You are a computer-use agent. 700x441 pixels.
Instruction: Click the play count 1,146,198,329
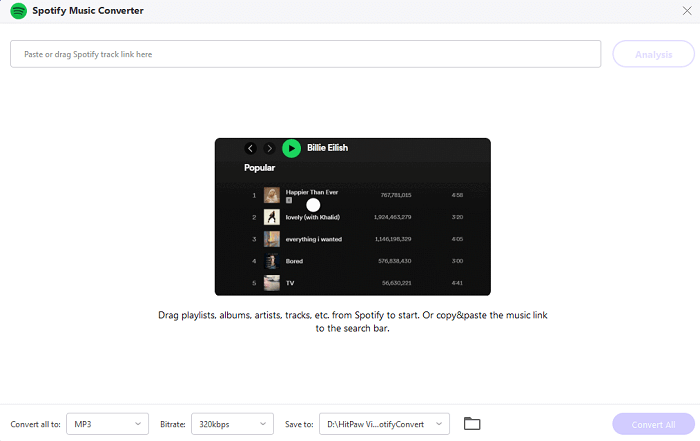pos(393,239)
